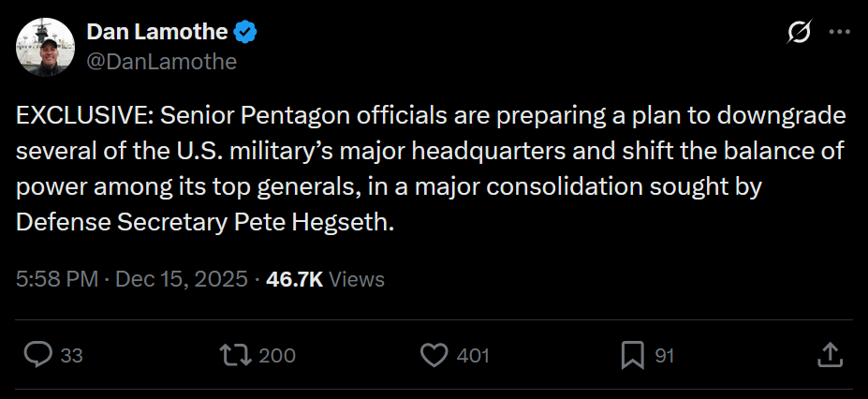Click the share post upload icon
Image resolution: width=868 pixels, height=399 pixels.
830,355
